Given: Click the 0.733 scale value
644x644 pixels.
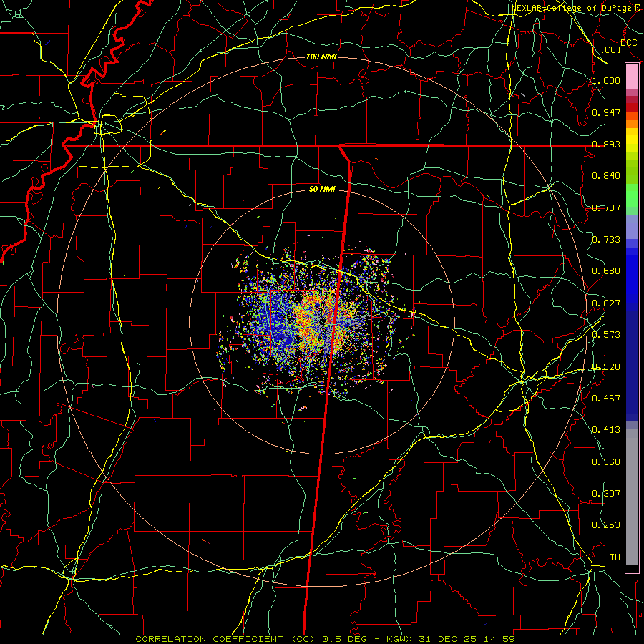Looking at the screenshot, I should click(606, 240).
